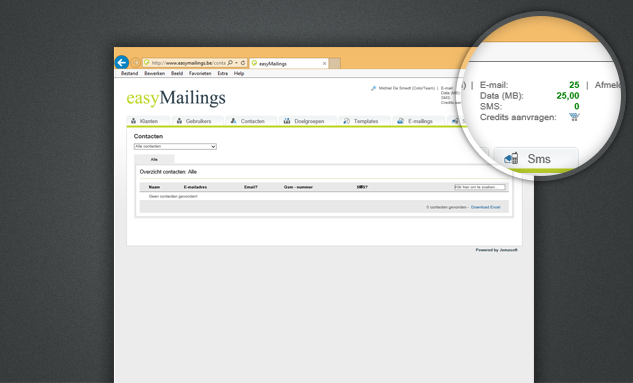The height and width of the screenshot is (383, 633).
Task: Select the Alle sub-tab
Action: click(x=154, y=159)
